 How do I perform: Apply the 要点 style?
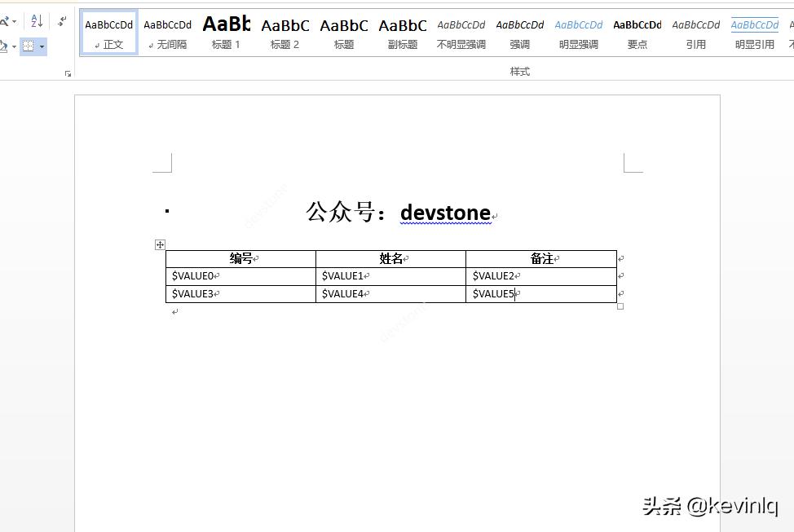click(637, 33)
